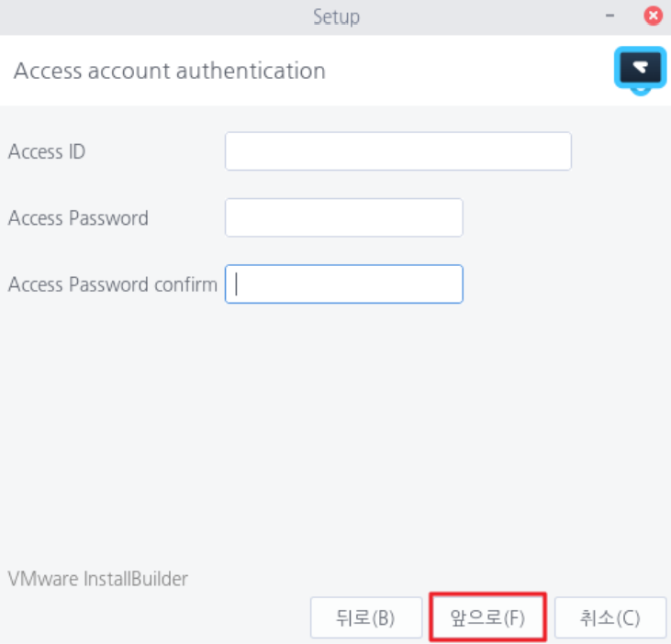Click the "Setup" window title text
Image resolution: width=671 pixels, height=644 pixels.
click(x=336, y=17)
